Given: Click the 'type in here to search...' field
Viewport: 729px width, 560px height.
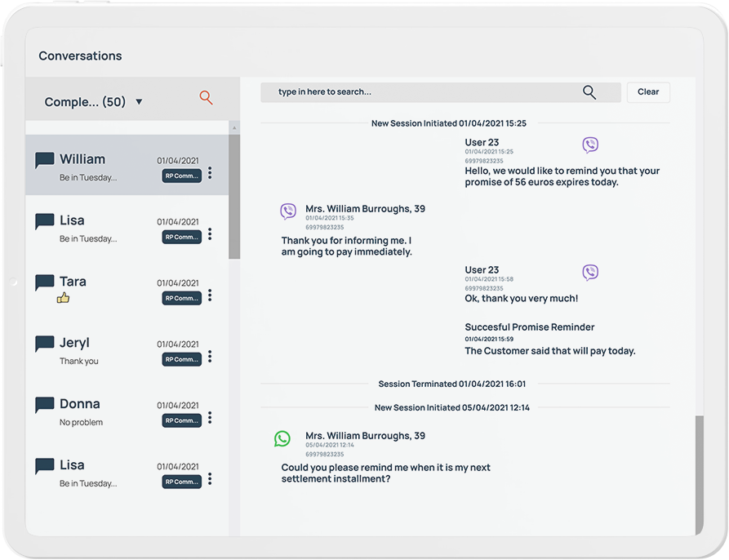Looking at the screenshot, I should pyautogui.click(x=441, y=92).
